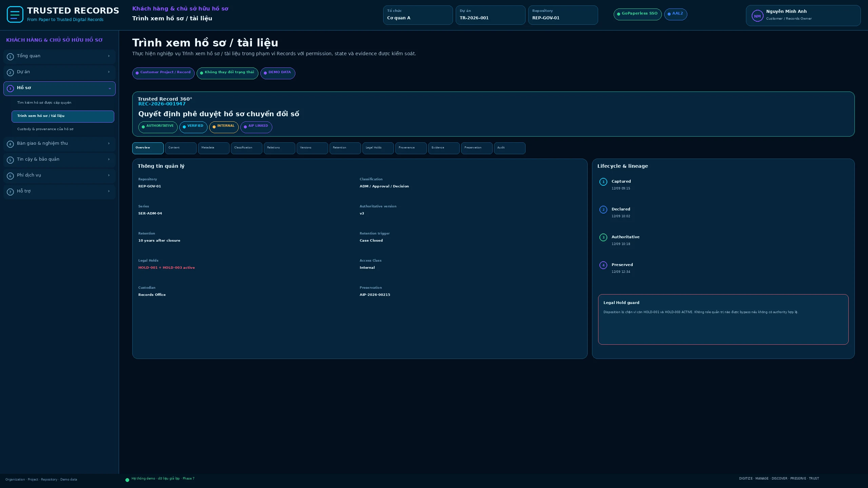
Task: Click the number 7 icon beside Hỗ trợ
Action: click(10, 192)
